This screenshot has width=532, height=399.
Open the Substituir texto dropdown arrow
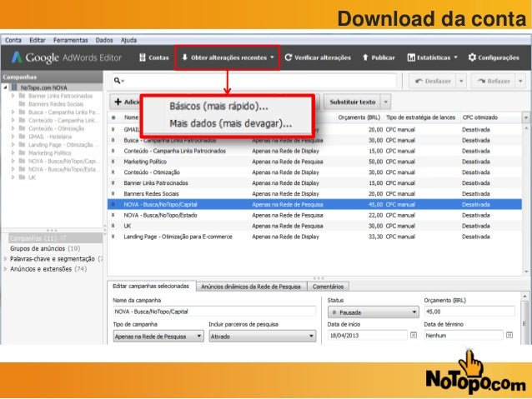[x=386, y=102]
